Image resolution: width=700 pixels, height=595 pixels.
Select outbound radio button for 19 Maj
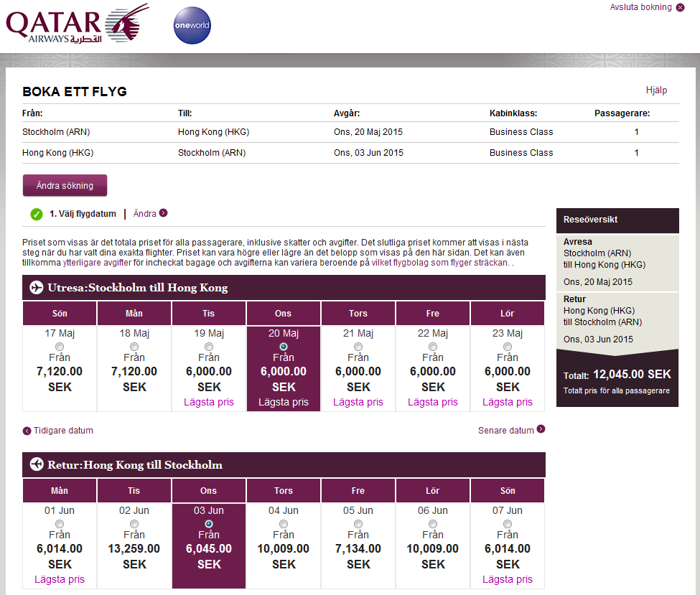point(209,347)
